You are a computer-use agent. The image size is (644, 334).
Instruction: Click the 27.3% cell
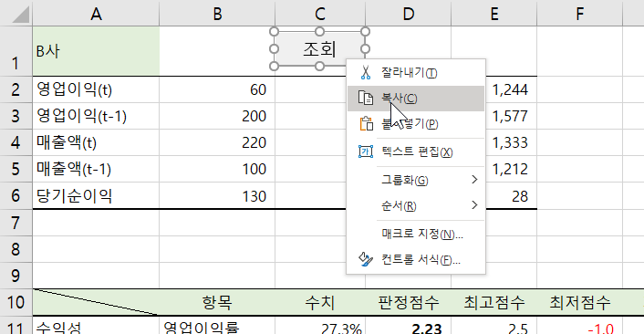[320, 327]
